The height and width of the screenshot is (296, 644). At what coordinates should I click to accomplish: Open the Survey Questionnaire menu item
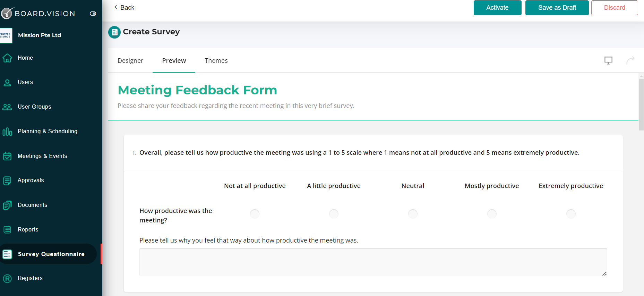(x=48, y=254)
